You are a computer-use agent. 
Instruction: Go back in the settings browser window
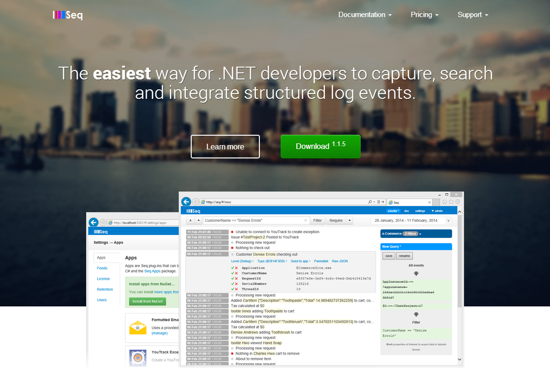(93, 222)
